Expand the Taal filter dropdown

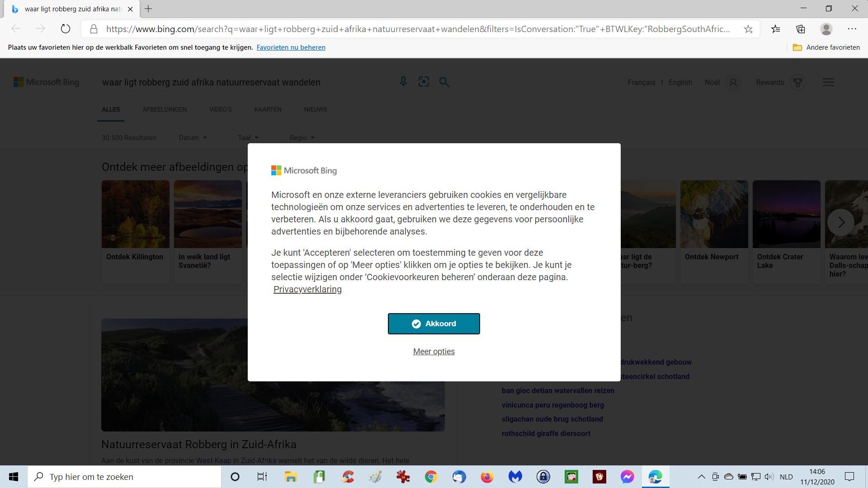click(x=248, y=138)
